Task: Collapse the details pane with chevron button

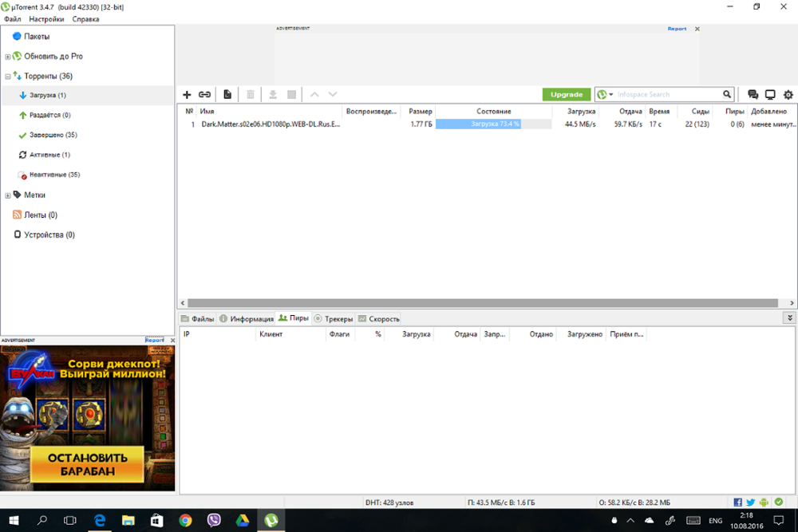Action: 790,318
